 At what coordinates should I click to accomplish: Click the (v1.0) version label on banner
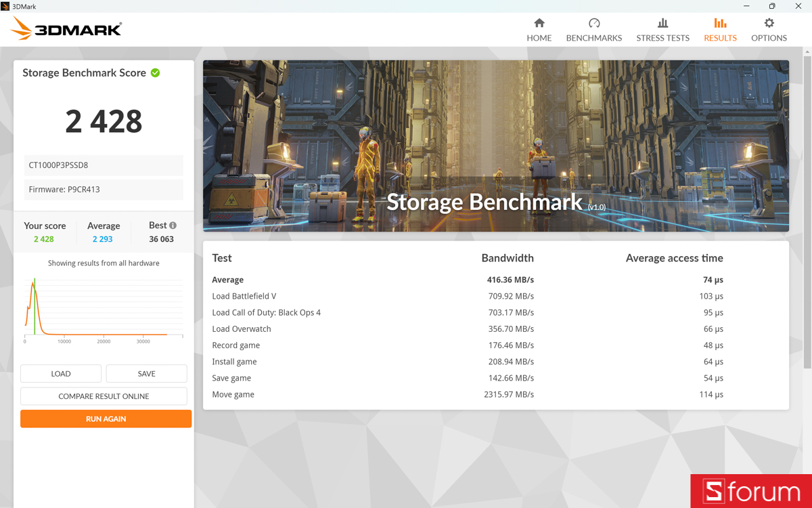(597, 207)
